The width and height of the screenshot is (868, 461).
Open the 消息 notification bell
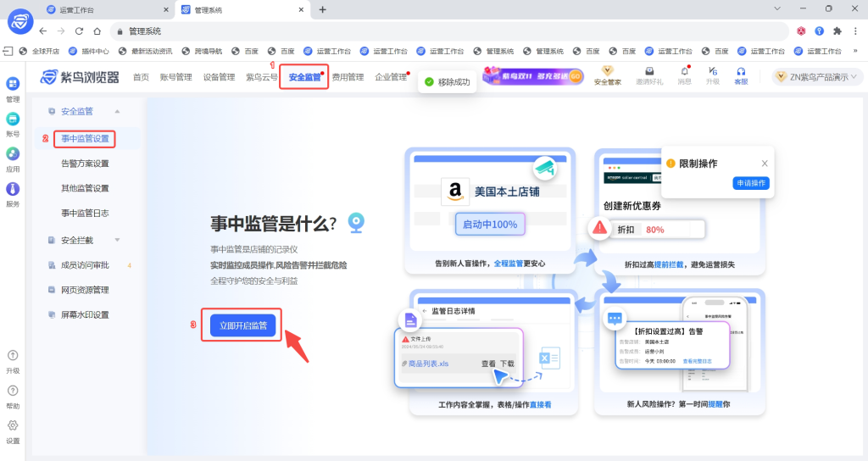pyautogui.click(x=684, y=71)
